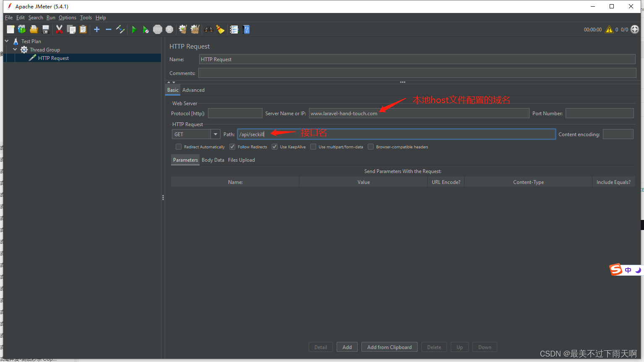Collapse the Thread Group tree node
The height and width of the screenshot is (362, 644).
[15, 49]
